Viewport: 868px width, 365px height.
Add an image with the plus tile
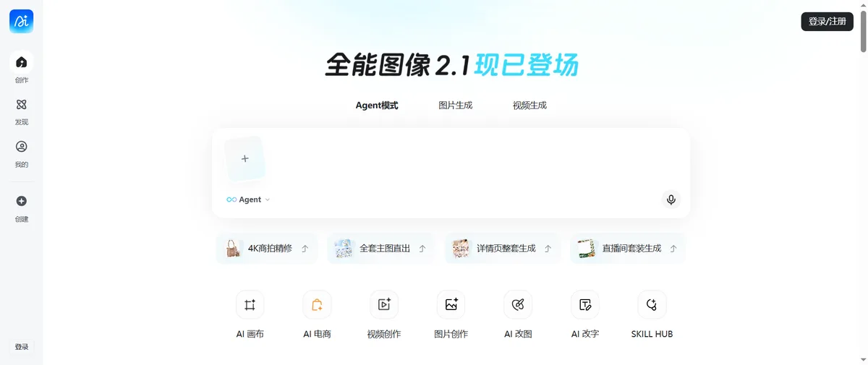click(x=244, y=159)
